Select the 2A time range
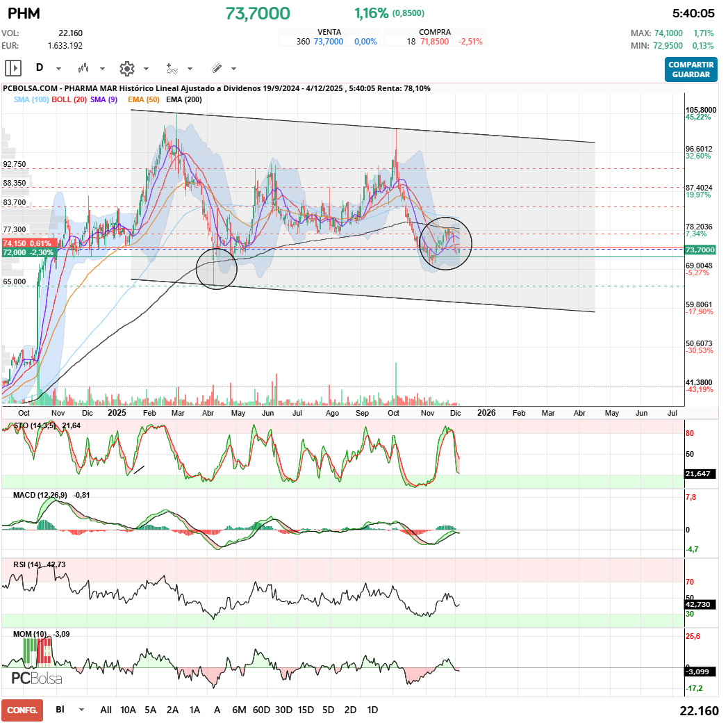The image size is (728, 725). coord(172,710)
